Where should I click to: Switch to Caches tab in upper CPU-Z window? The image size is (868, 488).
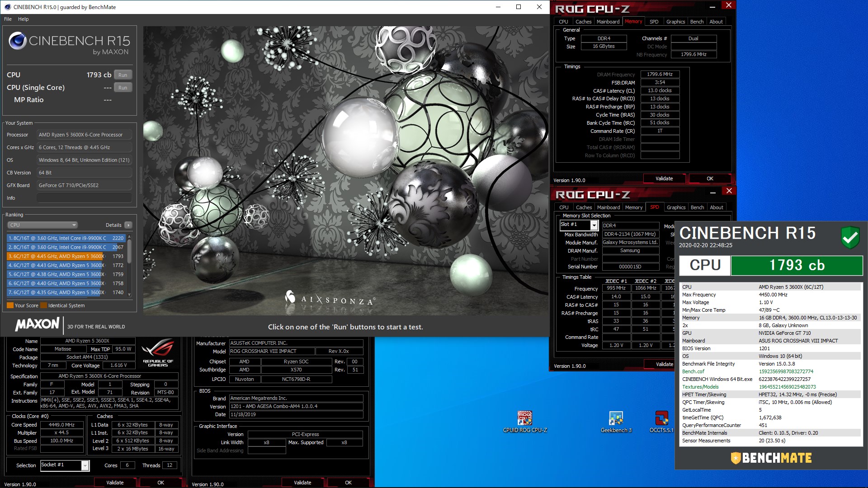pos(583,22)
